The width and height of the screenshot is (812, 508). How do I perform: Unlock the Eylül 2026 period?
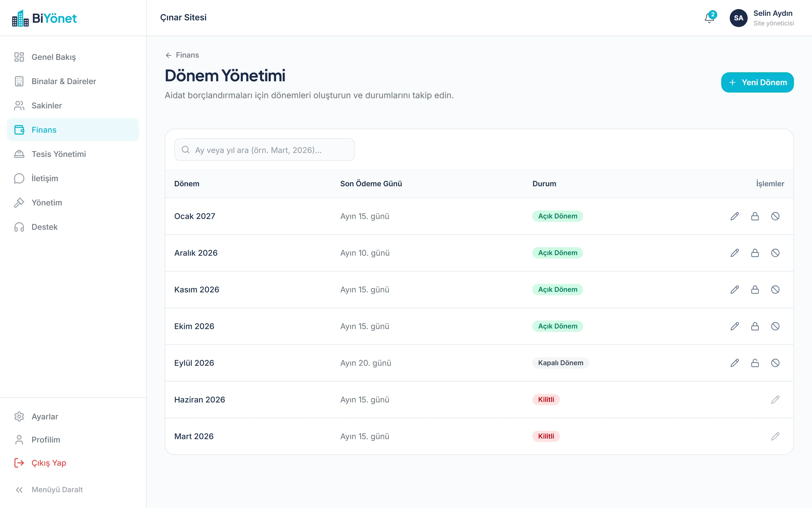[755, 363]
